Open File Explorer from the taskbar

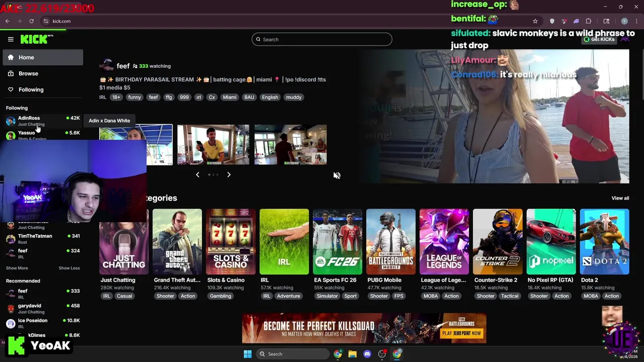point(352,354)
